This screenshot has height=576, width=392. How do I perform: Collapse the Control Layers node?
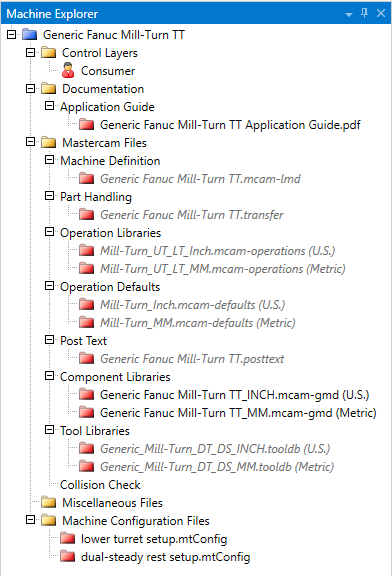[x=30, y=53]
